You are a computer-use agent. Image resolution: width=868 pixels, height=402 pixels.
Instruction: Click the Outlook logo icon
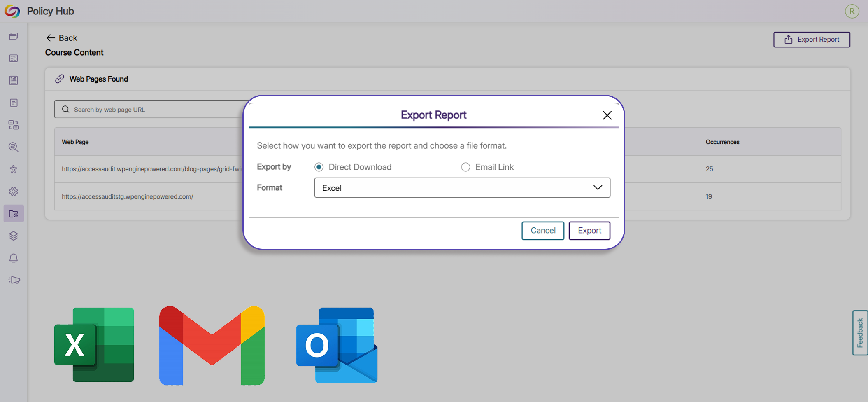tap(337, 345)
